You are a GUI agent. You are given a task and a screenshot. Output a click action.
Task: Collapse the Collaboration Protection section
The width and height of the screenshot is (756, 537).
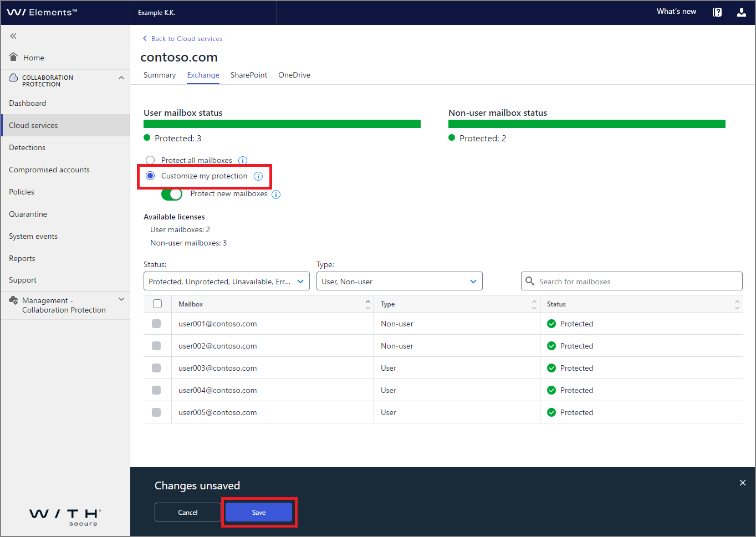coord(121,78)
